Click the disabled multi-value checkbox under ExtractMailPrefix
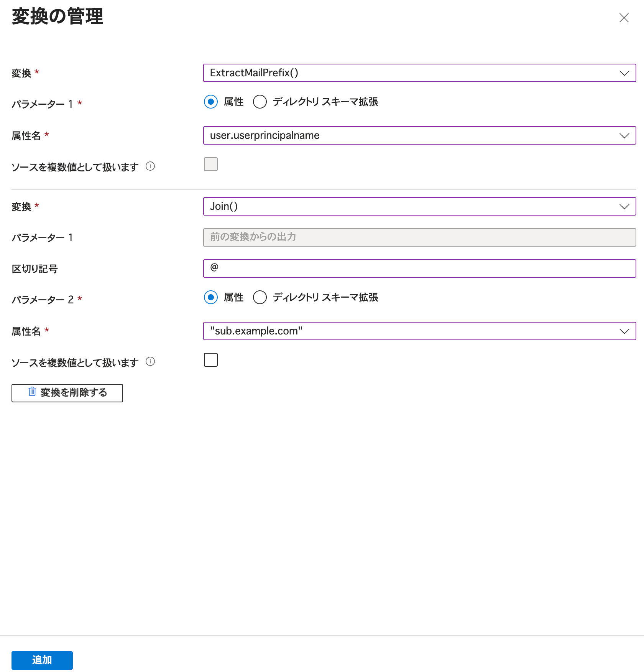 click(x=211, y=164)
